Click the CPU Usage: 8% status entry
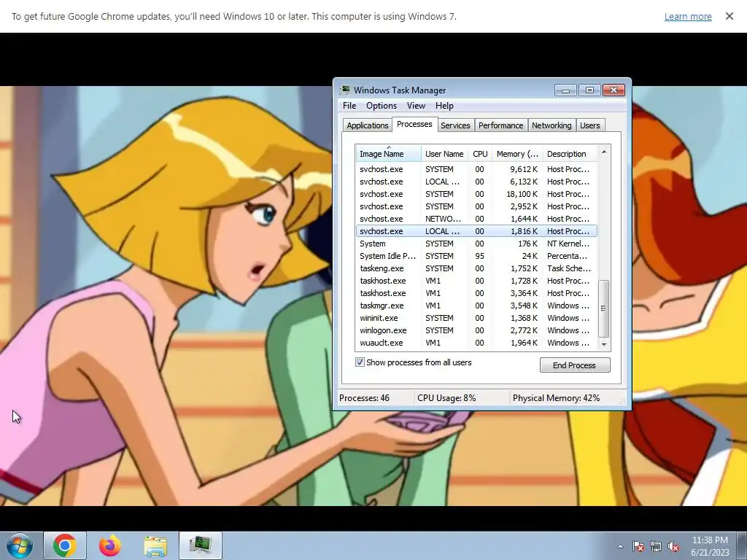Image resolution: width=747 pixels, height=560 pixels. pyautogui.click(x=446, y=398)
